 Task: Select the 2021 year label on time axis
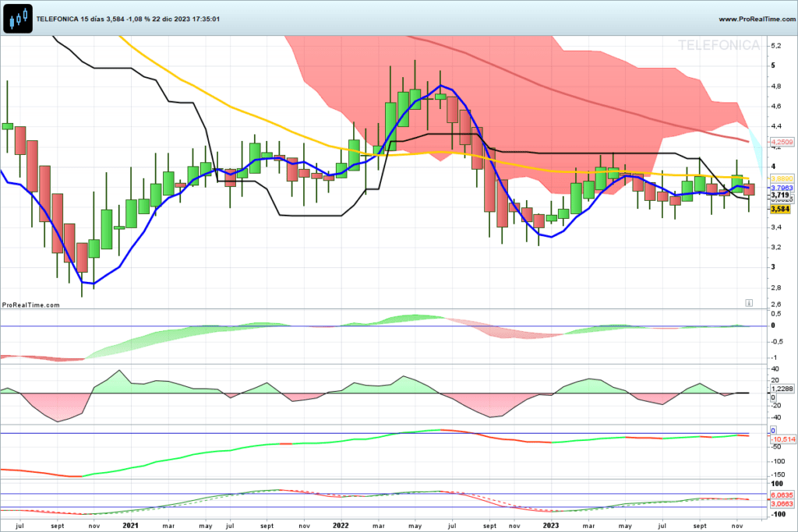tap(131, 526)
